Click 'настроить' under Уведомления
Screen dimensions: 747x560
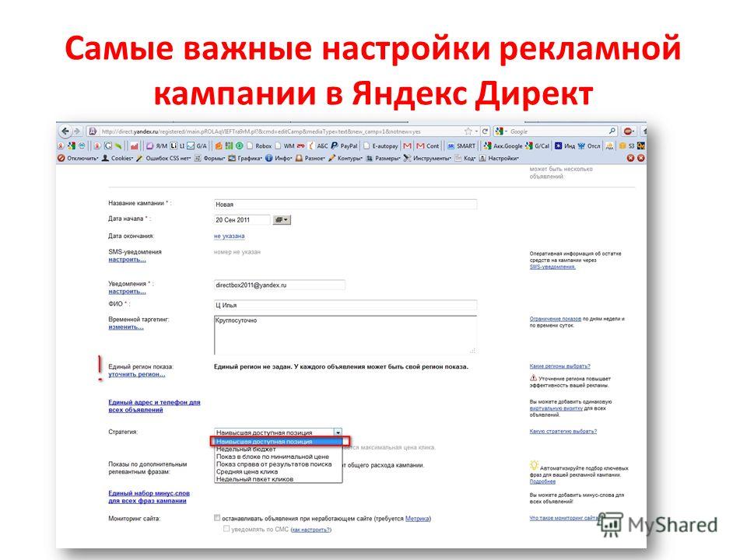[x=127, y=292]
